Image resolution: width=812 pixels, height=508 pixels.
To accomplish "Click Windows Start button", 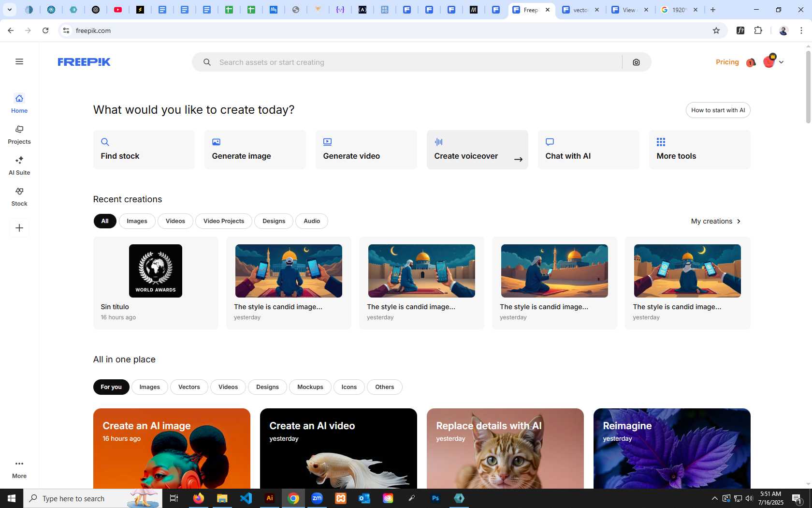I will pyautogui.click(x=12, y=498).
